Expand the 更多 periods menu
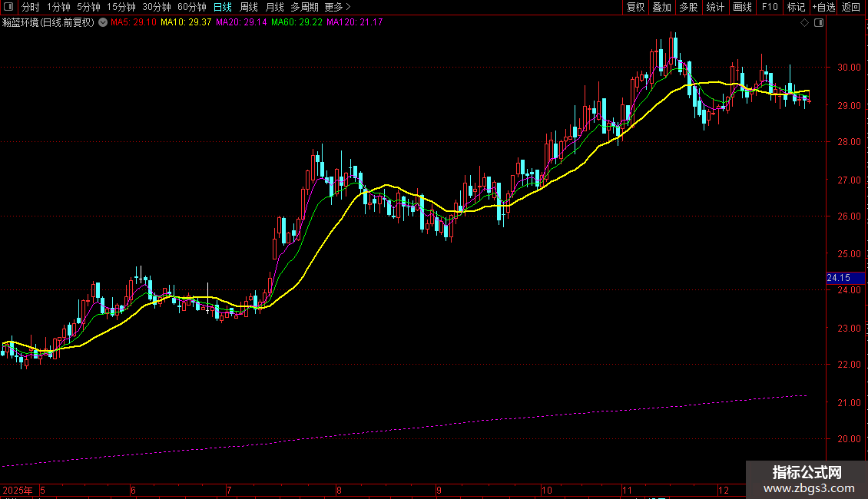This screenshot has height=499, width=868. point(337,7)
